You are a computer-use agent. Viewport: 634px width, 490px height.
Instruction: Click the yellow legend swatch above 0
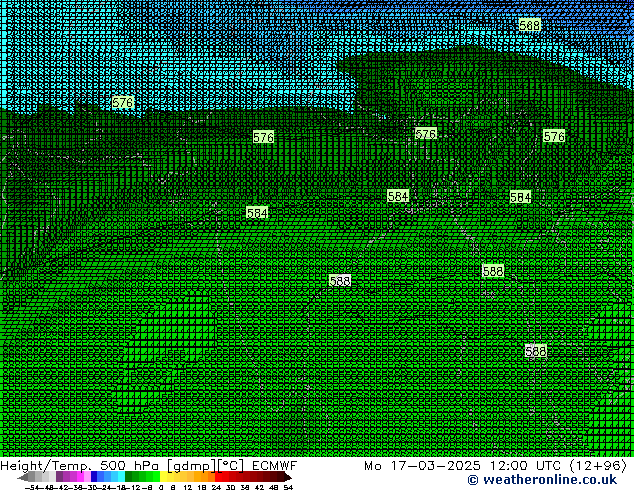tap(163, 477)
